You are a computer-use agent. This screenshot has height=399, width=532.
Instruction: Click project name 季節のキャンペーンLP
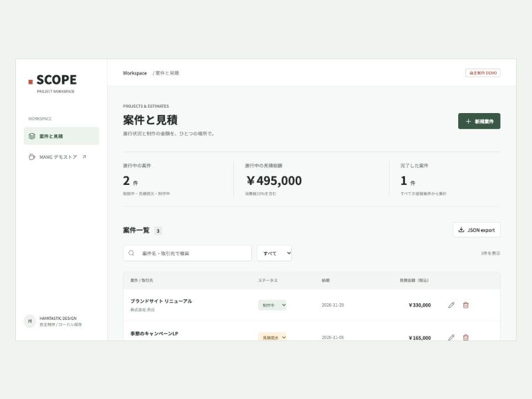tap(154, 334)
